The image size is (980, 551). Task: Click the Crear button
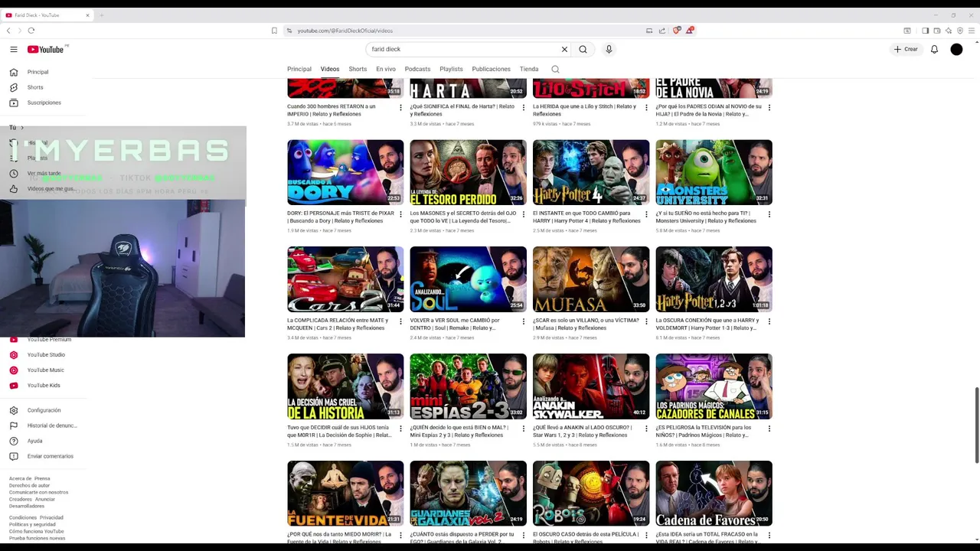pyautogui.click(x=906, y=49)
